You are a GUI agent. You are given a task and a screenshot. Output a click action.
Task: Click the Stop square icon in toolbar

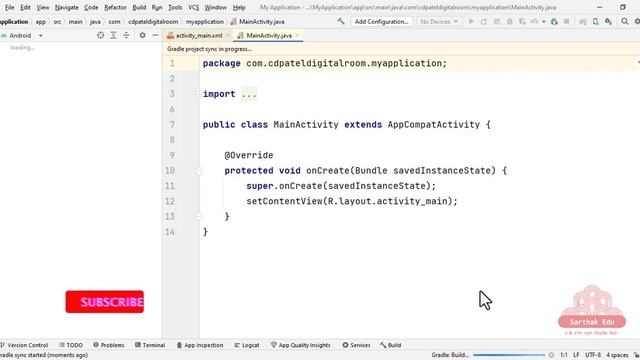pyautogui.click(x=567, y=21)
